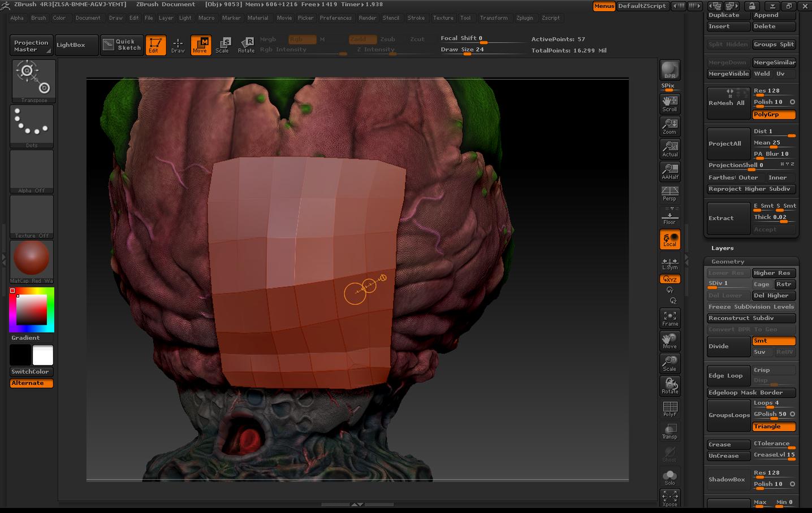Select the white main color swatch
The image size is (812, 513).
pos(43,355)
